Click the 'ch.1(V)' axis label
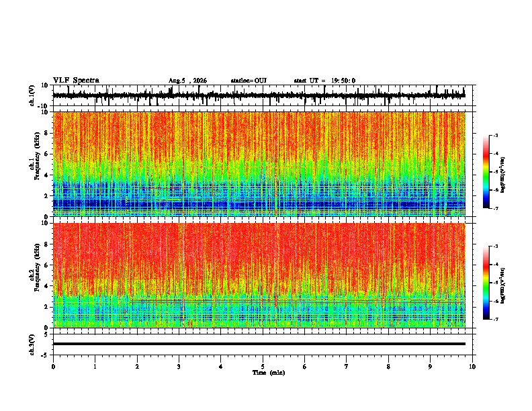 [x=32, y=95]
